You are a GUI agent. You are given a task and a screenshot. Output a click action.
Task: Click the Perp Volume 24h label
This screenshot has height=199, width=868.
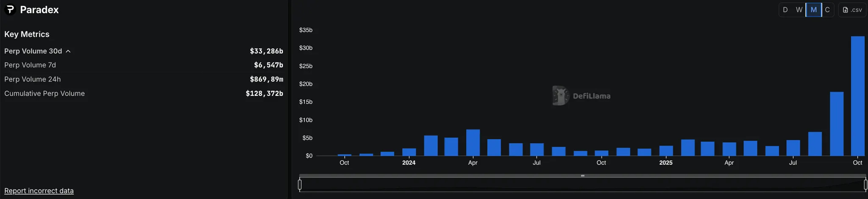(33, 79)
